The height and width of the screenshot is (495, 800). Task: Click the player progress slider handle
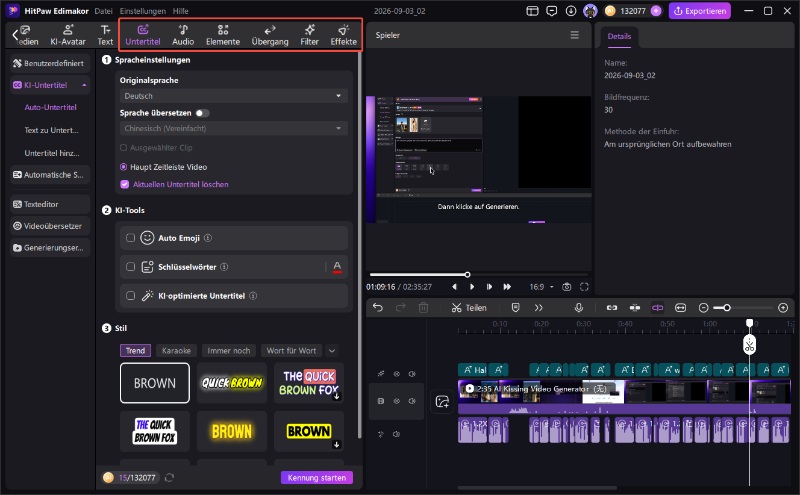click(x=467, y=275)
